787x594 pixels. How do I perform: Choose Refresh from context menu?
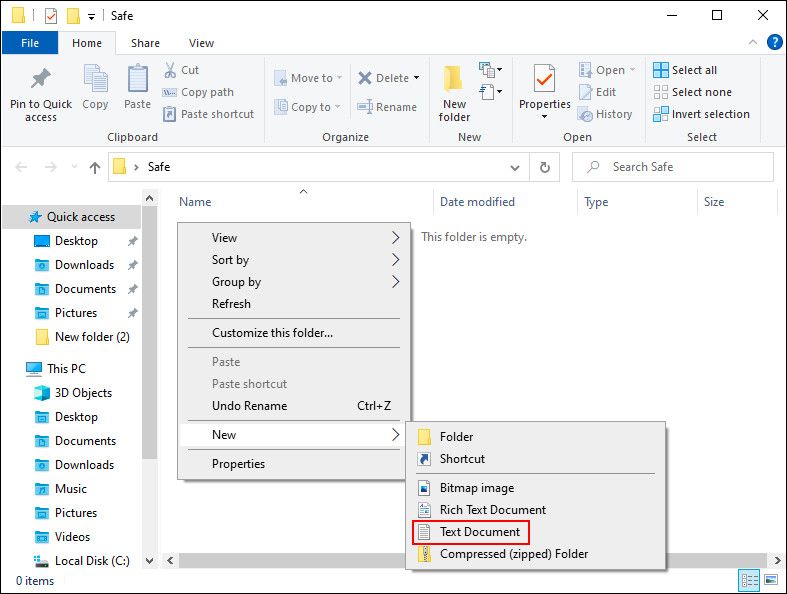pyautogui.click(x=294, y=304)
